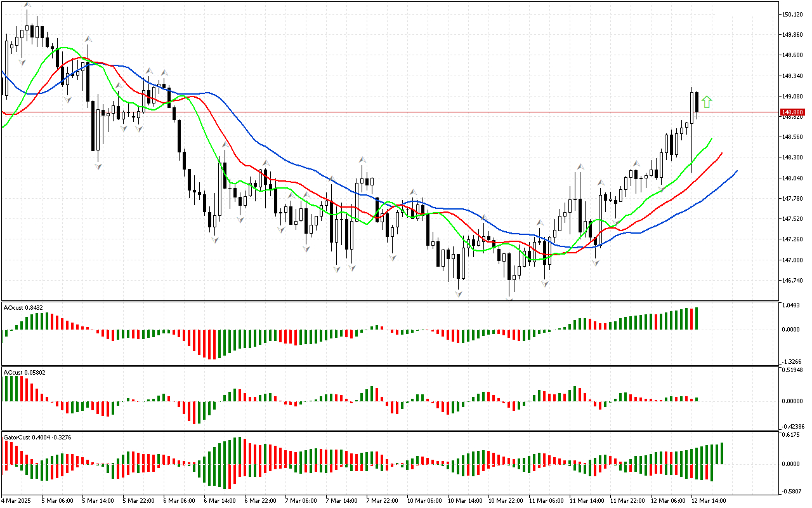Viewport: 812px width, 508px height.
Task: Select the 7 Mar 06:00 time label
Action: coord(301,500)
